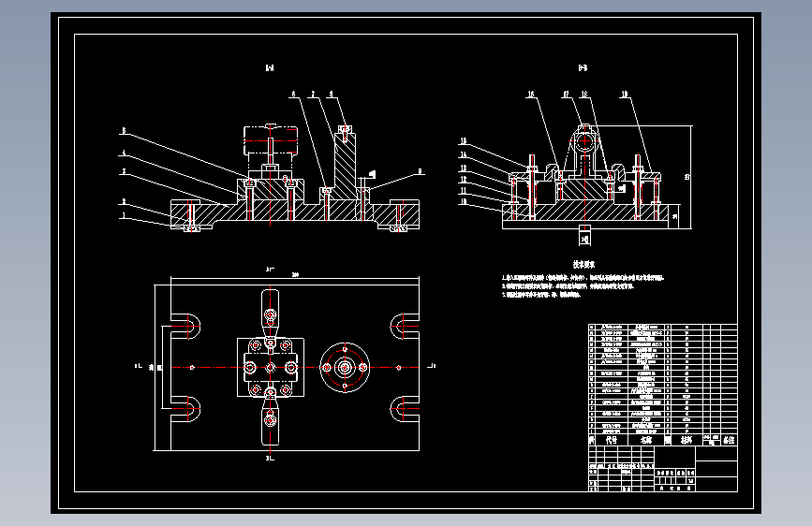This screenshot has width=812, height=526.
Task: Pick the top-right U-slot in plan view
Action: coord(405,327)
